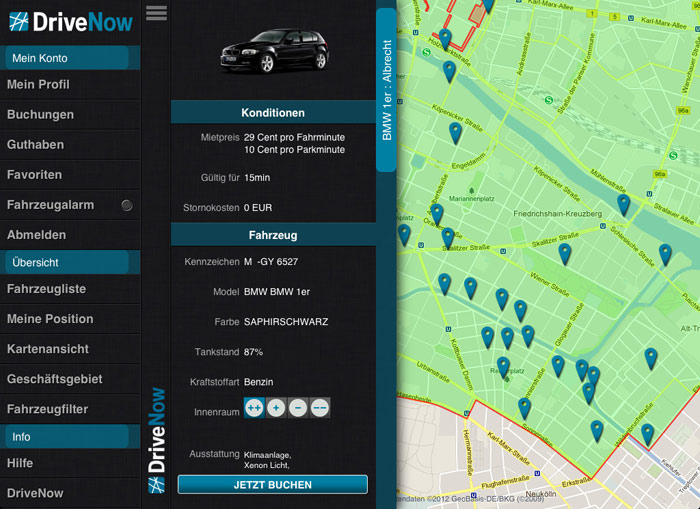Rate interior with the single-plus button
Screen dimensions: 700x509
(x=276, y=408)
